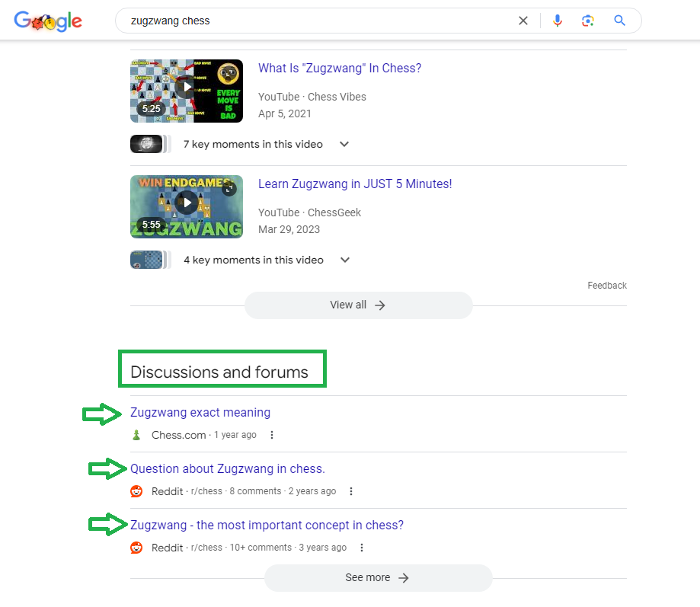Click the blue search magnifier icon

pyautogui.click(x=618, y=21)
